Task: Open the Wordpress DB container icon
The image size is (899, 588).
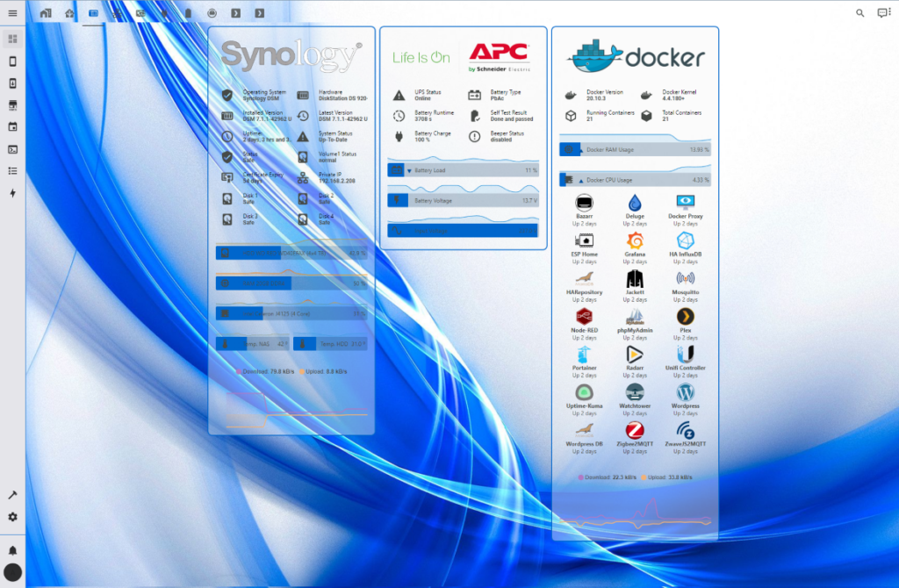Action: tap(584, 430)
